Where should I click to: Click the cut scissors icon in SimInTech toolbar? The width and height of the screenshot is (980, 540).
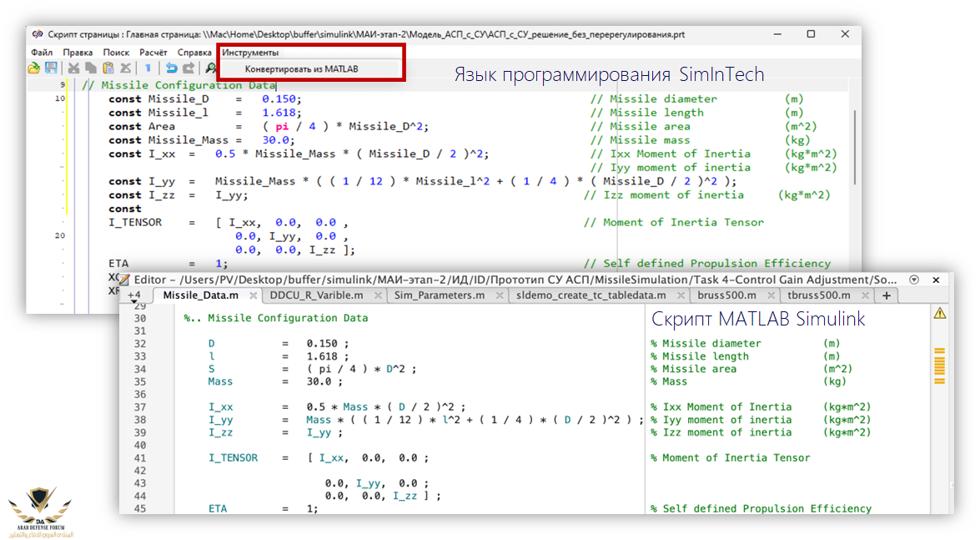(x=73, y=68)
